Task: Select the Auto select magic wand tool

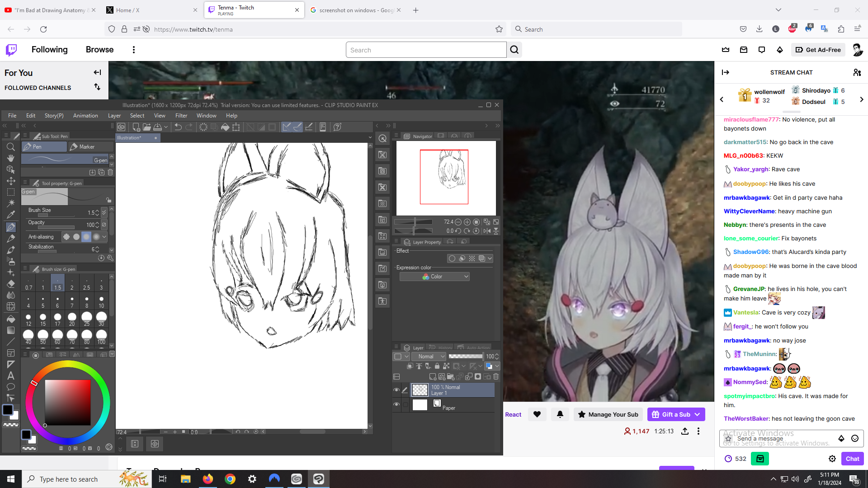Action: tap(11, 203)
